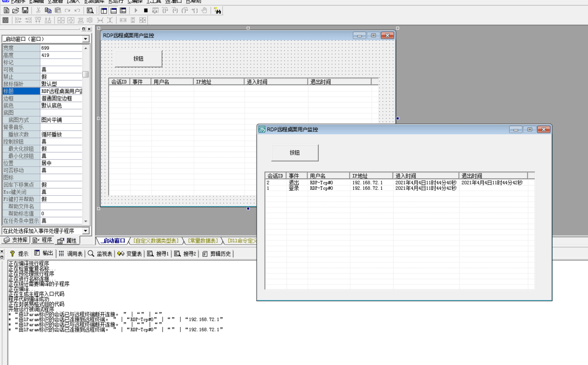Open the _启动窗口（窗口） component dropdown

coord(86,39)
